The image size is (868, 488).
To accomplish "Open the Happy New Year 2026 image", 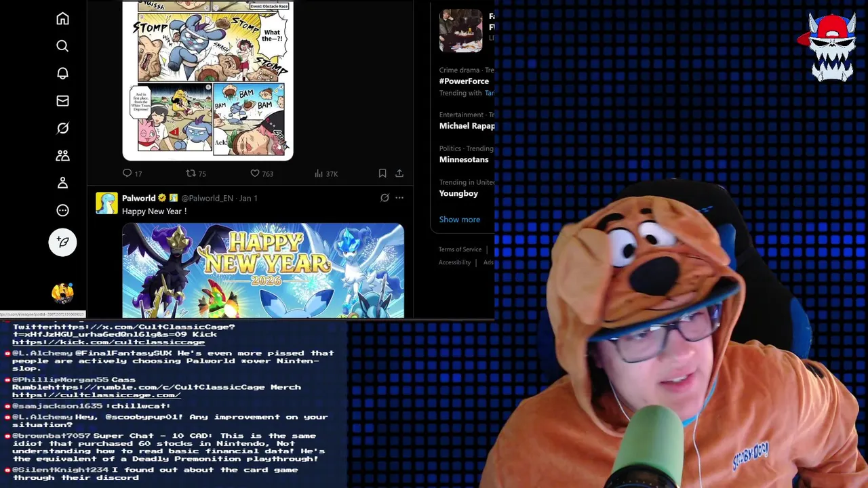I will (263, 270).
